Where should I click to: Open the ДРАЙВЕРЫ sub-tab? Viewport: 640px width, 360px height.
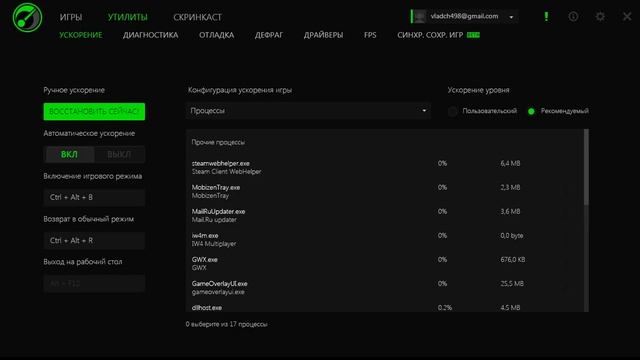(323, 35)
